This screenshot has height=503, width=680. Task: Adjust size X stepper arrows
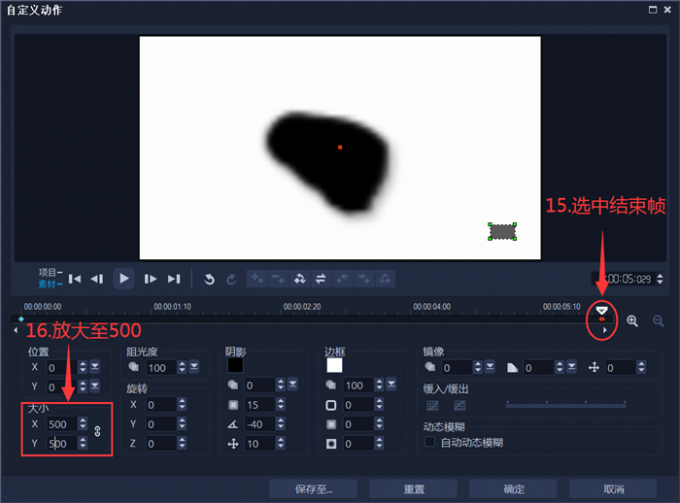click(x=82, y=424)
